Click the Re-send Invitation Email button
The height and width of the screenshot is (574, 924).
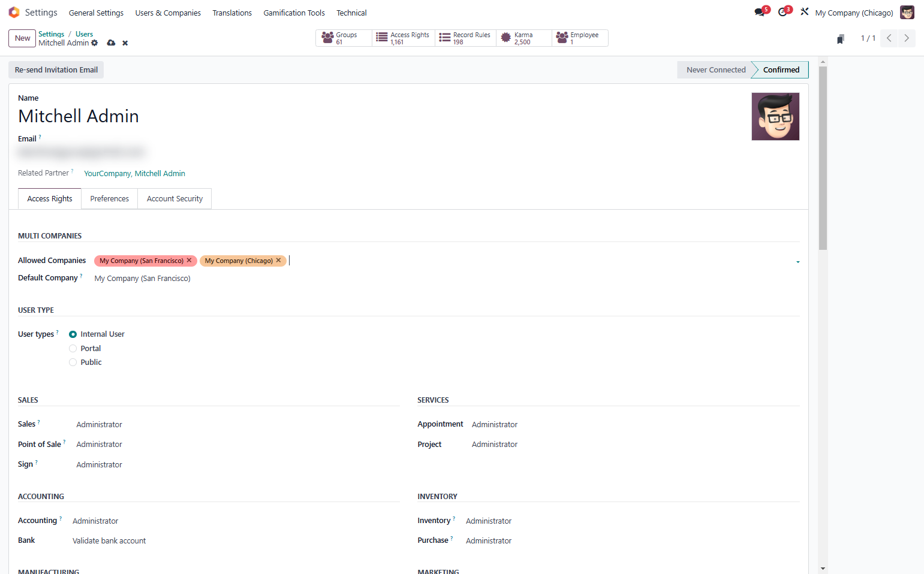point(56,70)
